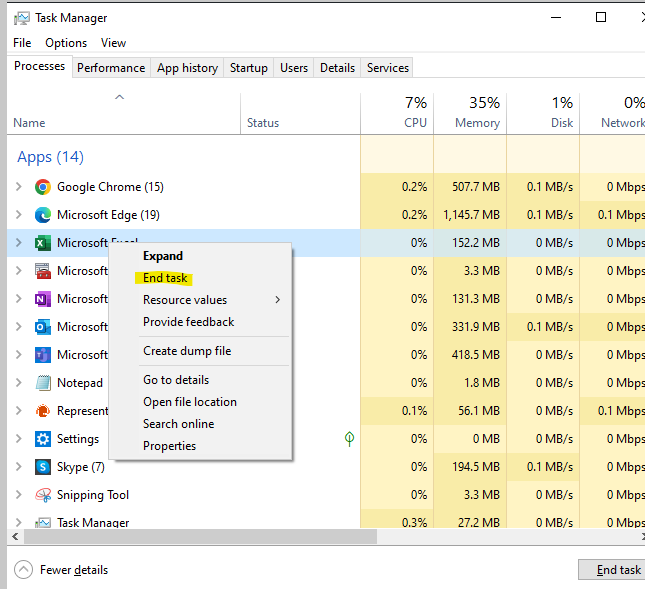
Task: Open the File menu
Action: pyautogui.click(x=22, y=43)
